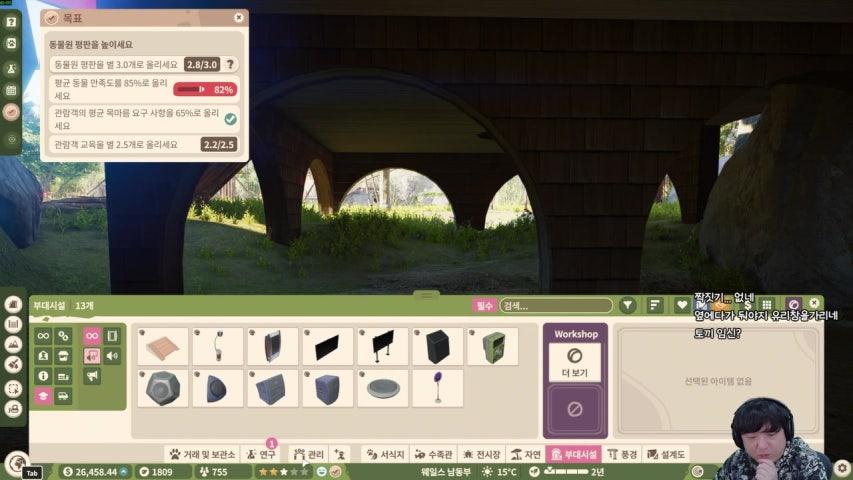Viewport: 853px width, 480px height.
Task: Open the funnel filter options
Action: pyautogui.click(x=628, y=306)
